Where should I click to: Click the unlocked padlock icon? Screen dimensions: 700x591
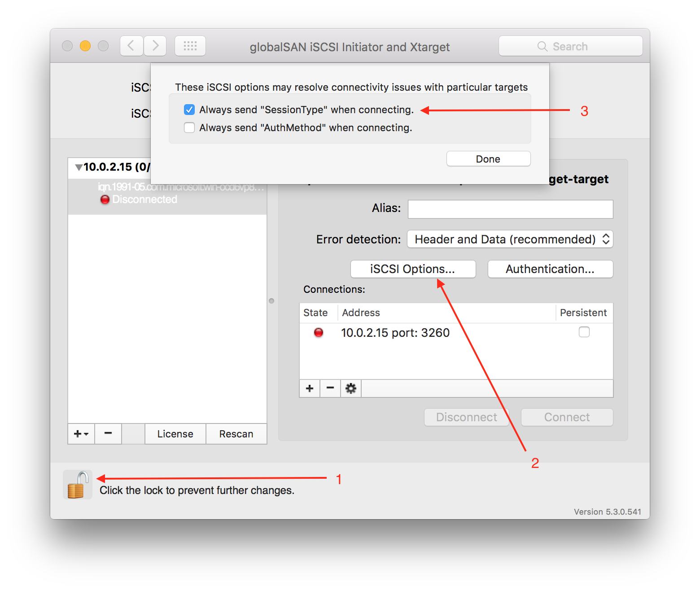pyautogui.click(x=78, y=485)
